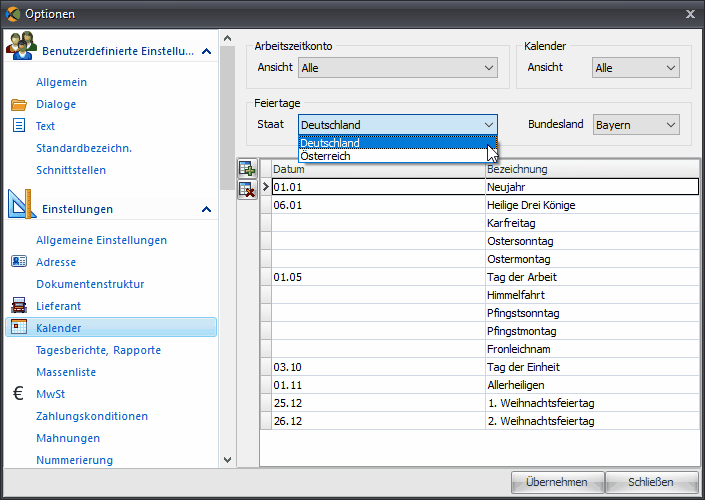
Task: Open Adresse settings
Action: tap(56, 262)
